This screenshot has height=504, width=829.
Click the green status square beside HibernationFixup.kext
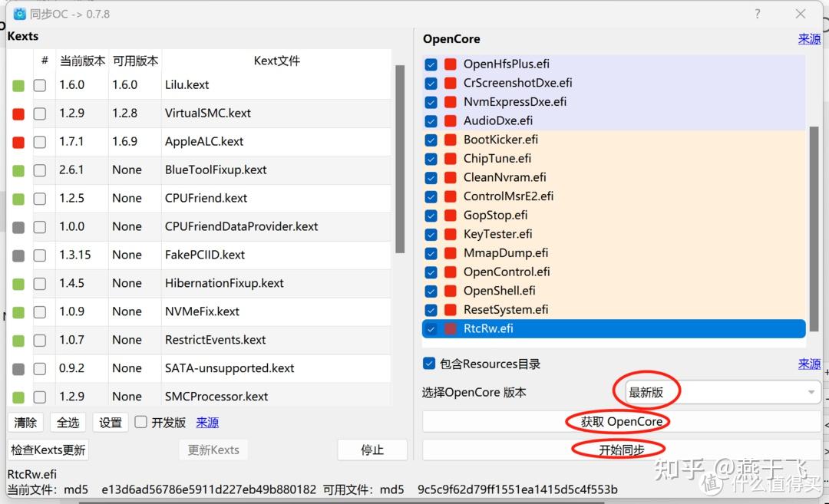click(x=18, y=285)
